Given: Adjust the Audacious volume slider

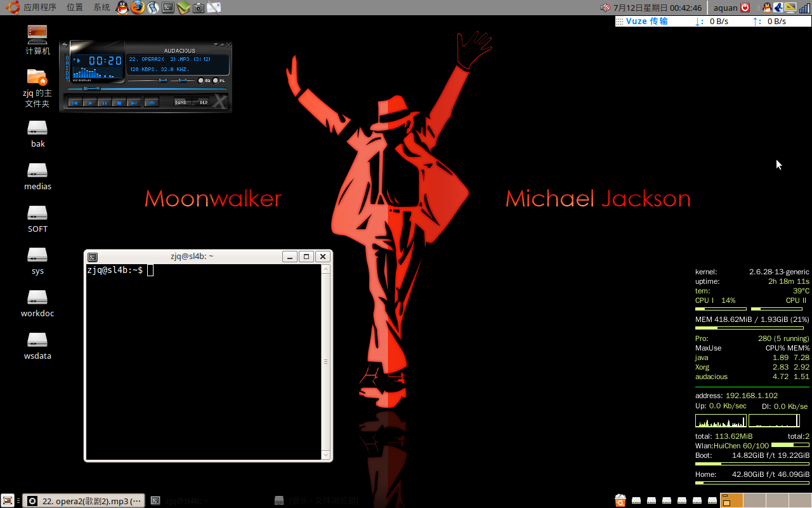Looking at the screenshot, I should (148, 81).
